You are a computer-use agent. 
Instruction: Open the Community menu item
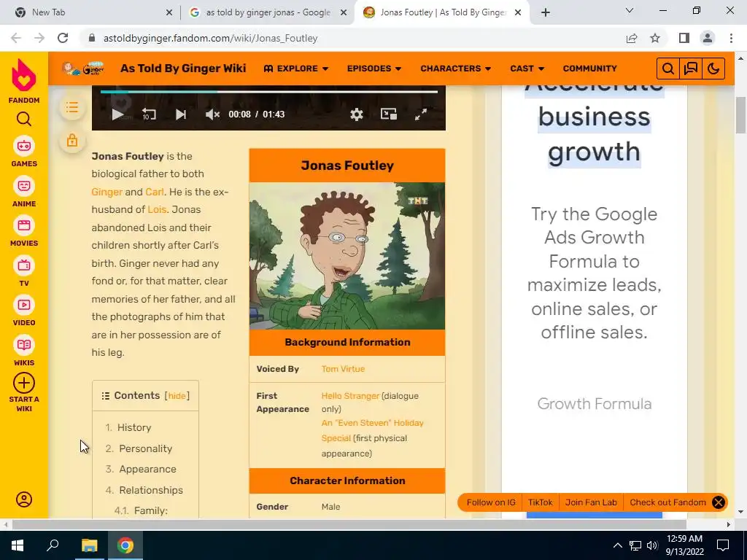[589, 69]
